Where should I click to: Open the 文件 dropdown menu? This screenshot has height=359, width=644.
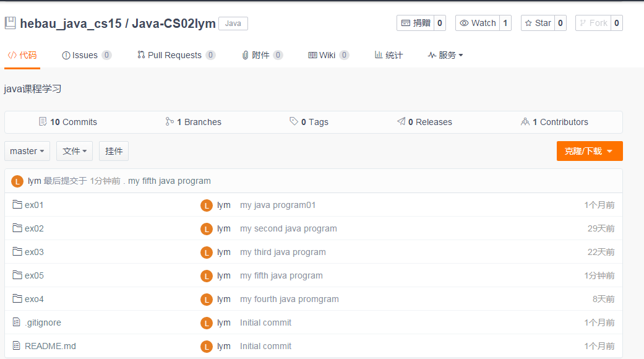pos(74,151)
